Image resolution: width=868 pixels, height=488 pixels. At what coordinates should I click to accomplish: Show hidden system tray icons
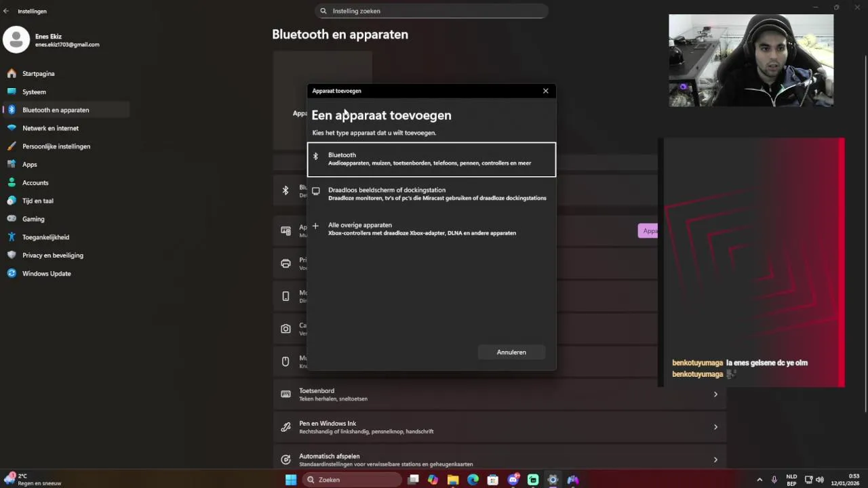pos(759,480)
